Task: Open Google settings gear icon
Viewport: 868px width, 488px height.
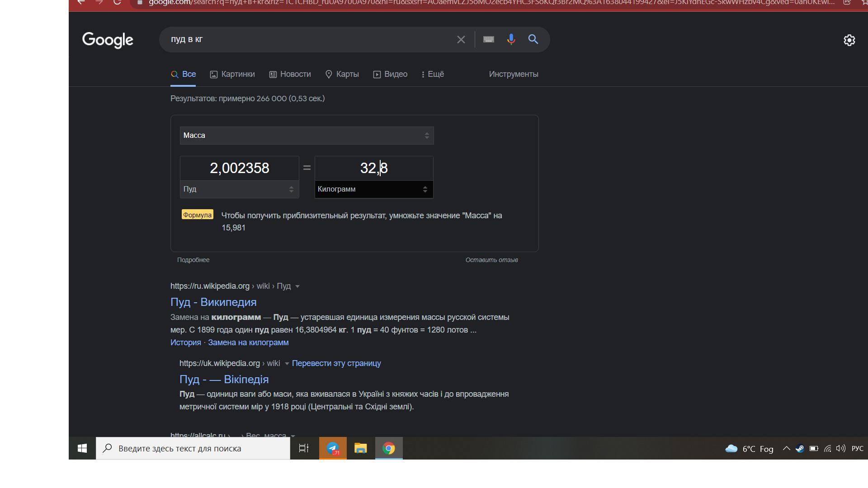Action: [849, 40]
